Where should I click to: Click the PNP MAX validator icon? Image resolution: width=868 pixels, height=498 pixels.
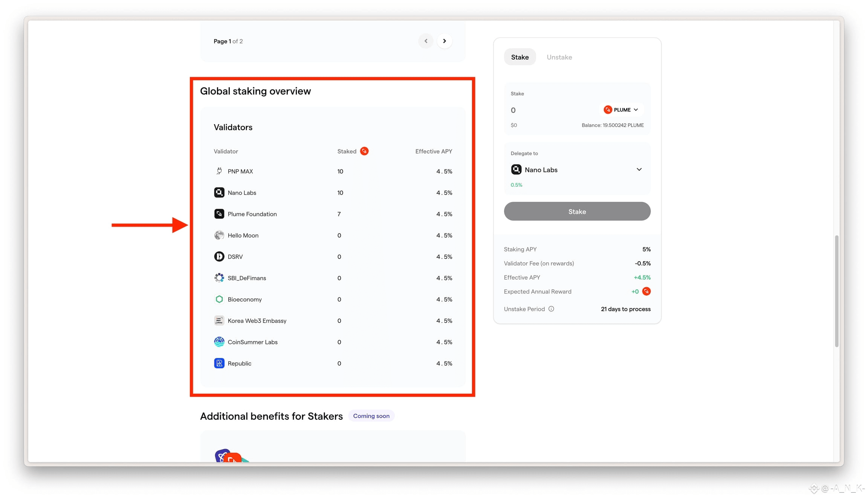click(219, 171)
